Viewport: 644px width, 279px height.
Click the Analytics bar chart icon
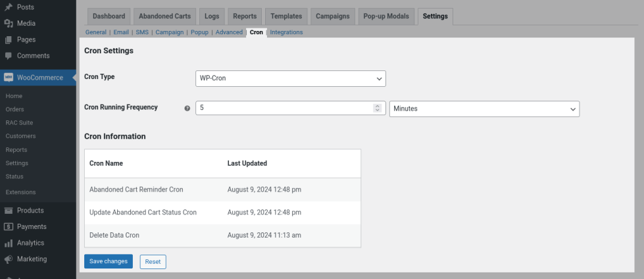point(9,243)
